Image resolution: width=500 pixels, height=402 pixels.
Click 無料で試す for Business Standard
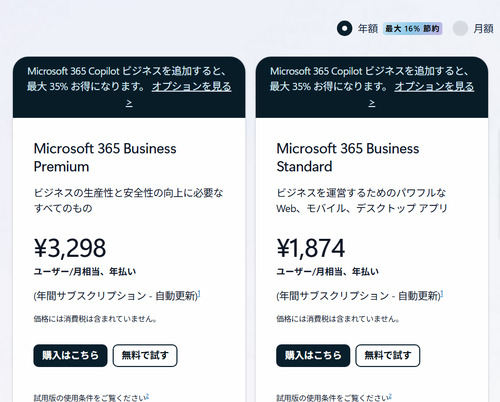click(388, 355)
